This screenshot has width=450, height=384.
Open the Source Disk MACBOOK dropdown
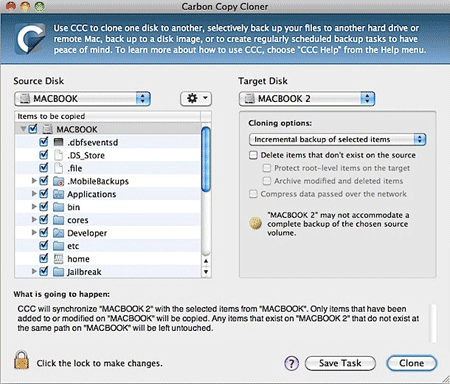coord(82,99)
